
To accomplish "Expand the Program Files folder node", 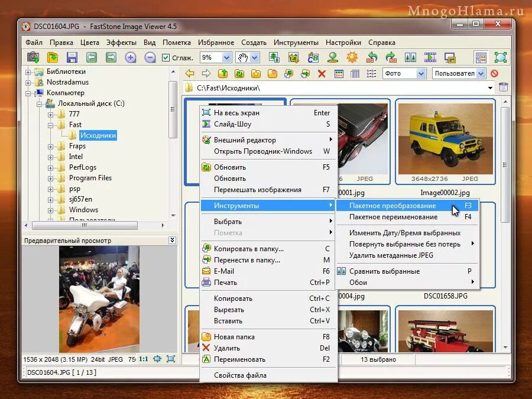I will coord(50,179).
